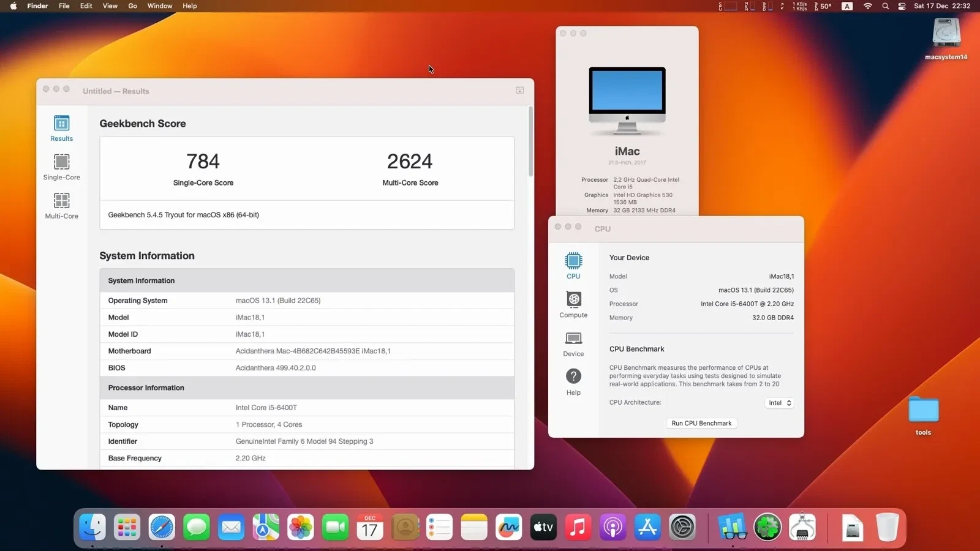This screenshot has height=551, width=980.
Task: Open Maps from the Dock
Action: 266,527
